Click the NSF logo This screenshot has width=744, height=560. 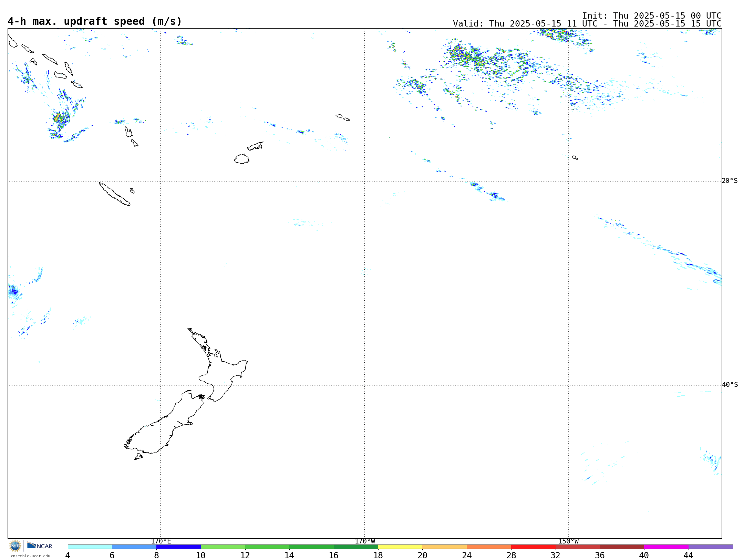pos(15,546)
